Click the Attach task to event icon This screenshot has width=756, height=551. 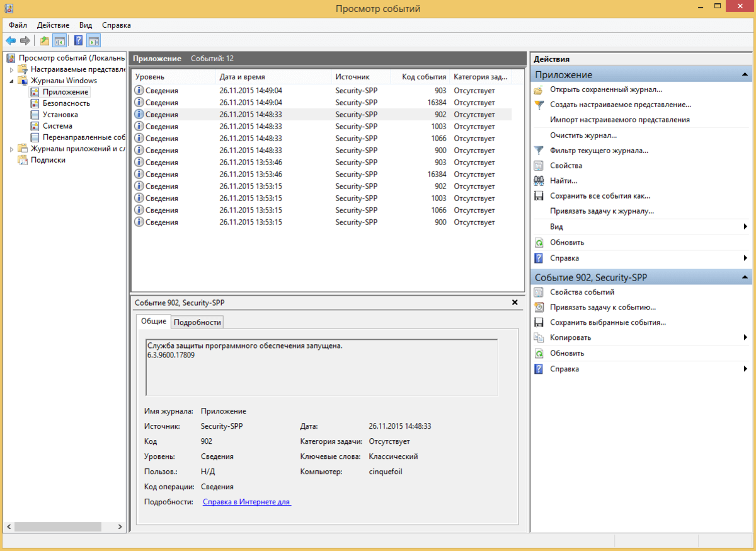click(x=539, y=308)
